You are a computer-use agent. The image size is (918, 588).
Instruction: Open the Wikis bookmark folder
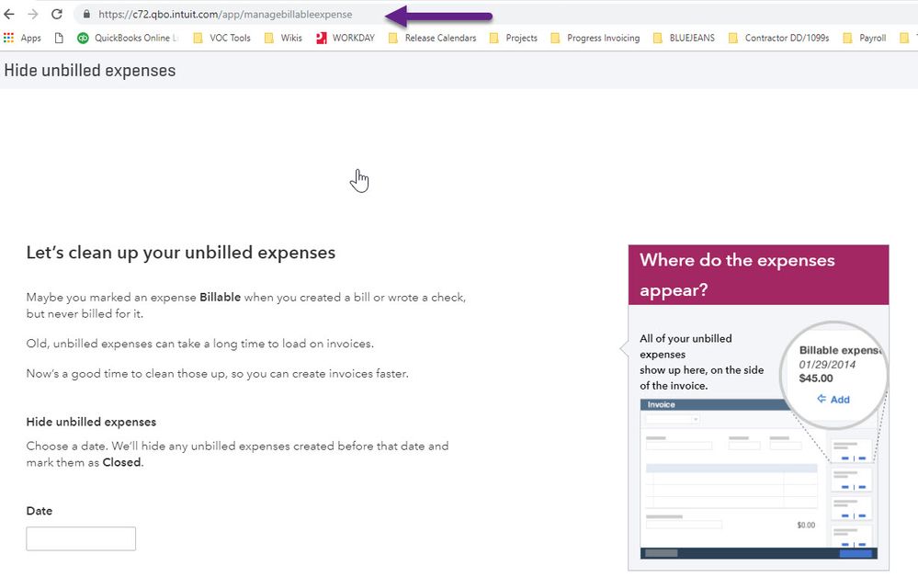(x=283, y=38)
